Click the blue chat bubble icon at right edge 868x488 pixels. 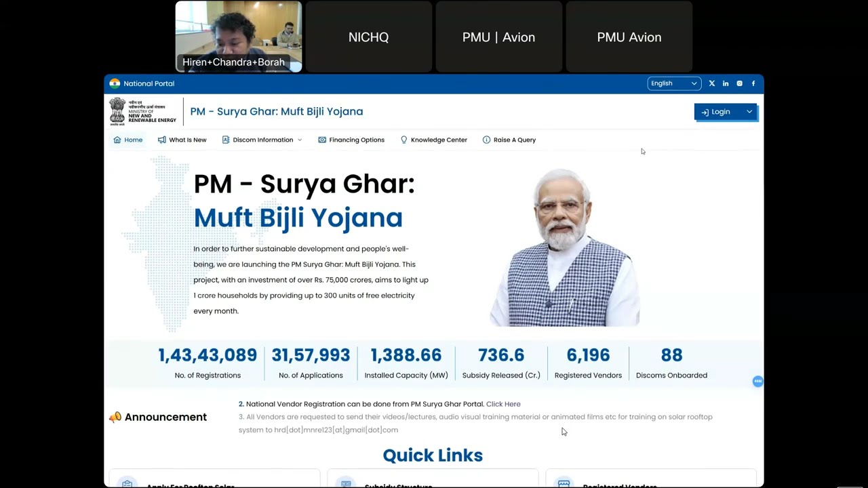(757, 382)
